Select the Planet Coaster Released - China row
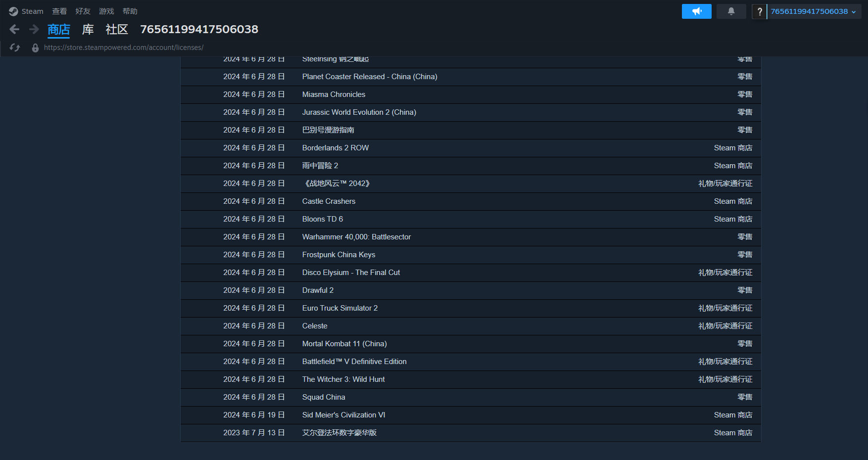Viewport: 868px width, 460px height. pos(471,77)
